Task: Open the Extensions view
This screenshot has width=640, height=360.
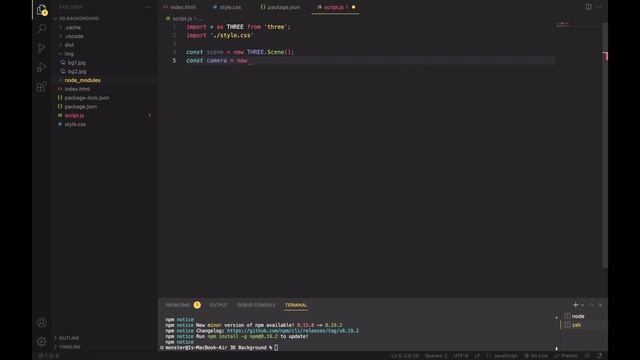Action: (x=42, y=86)
